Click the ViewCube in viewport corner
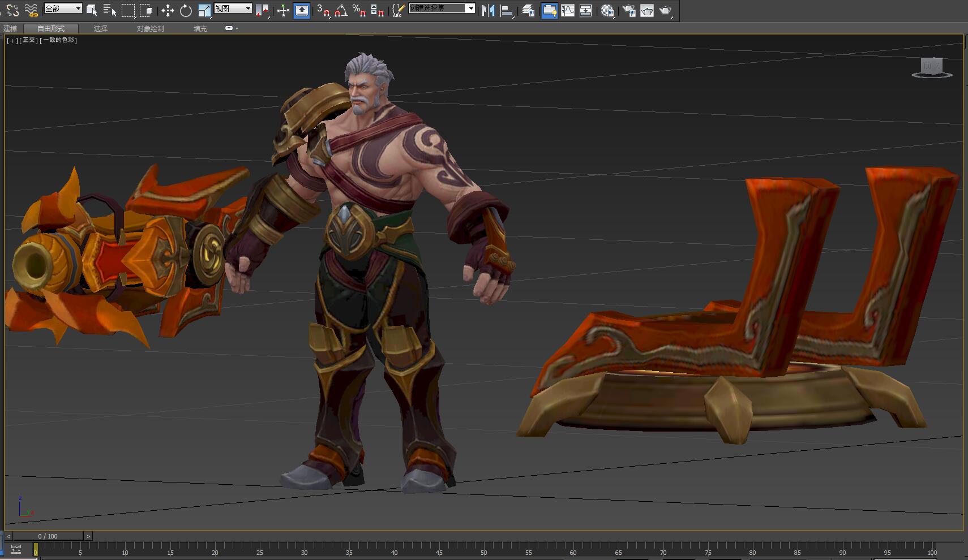This screenshot has height=560, width=968. tap(932, 67)
